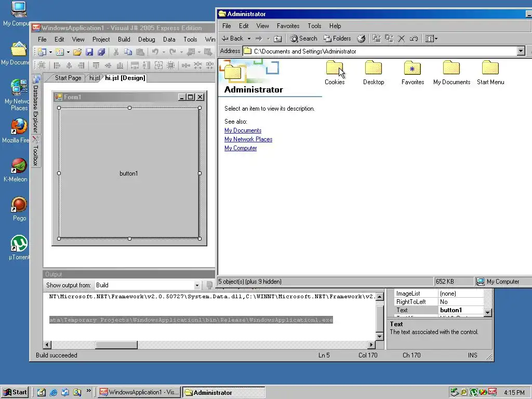Switch to the hi.jsl code tab
532x399 pixels.
point(95,78)
